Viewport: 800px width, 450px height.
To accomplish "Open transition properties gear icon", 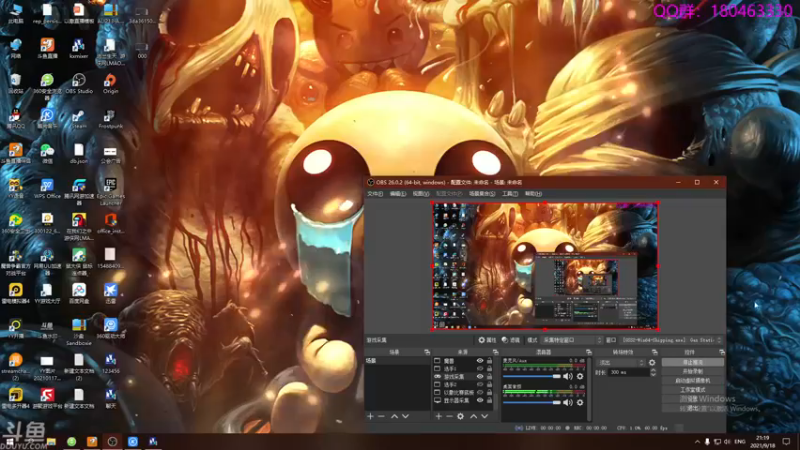I will (x=652, y=363).
